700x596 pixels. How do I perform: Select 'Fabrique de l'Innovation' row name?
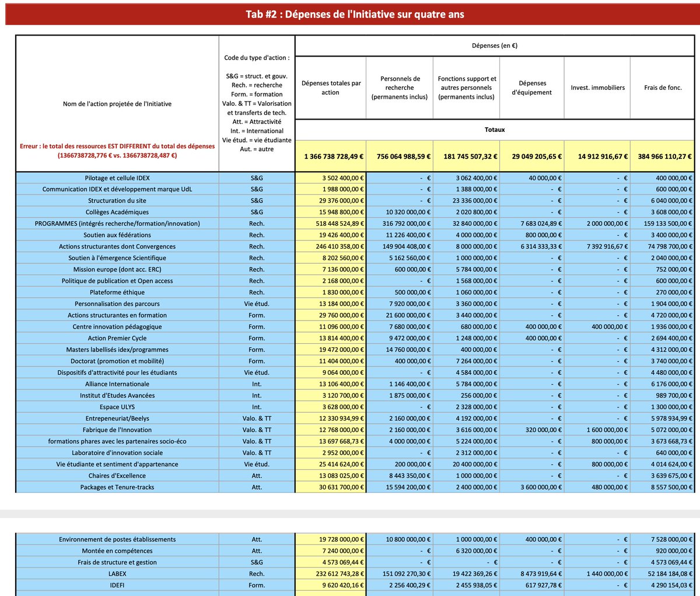click(x=117, y=430)
